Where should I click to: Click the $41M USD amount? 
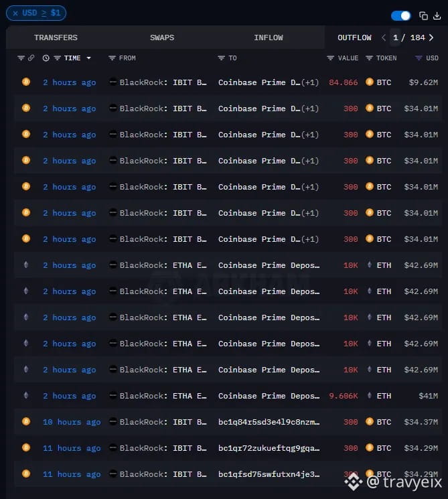click(429, 396)
